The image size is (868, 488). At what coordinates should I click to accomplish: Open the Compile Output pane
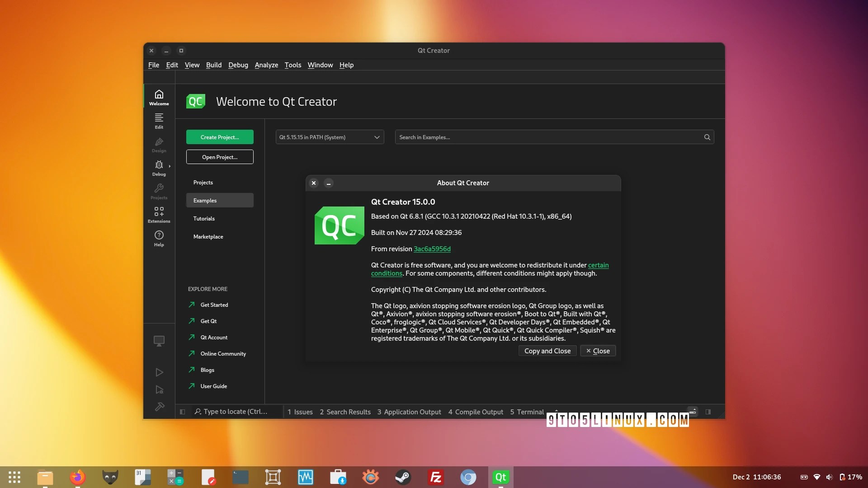pos(476,412)
